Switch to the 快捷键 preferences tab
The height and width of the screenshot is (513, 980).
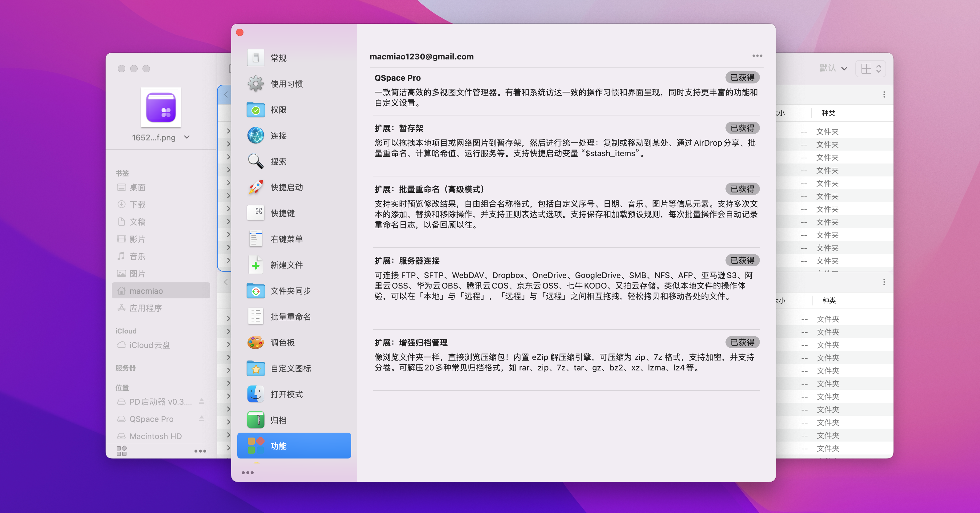[283, 213]
